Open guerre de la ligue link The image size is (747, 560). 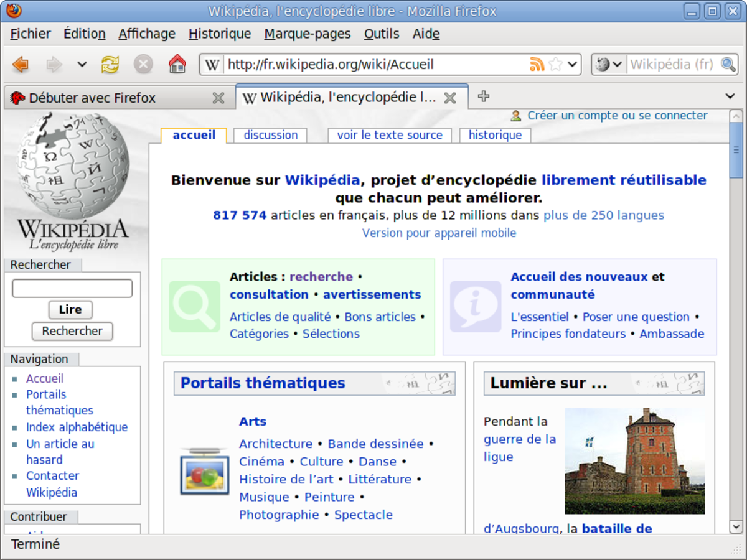click(520, 448)
